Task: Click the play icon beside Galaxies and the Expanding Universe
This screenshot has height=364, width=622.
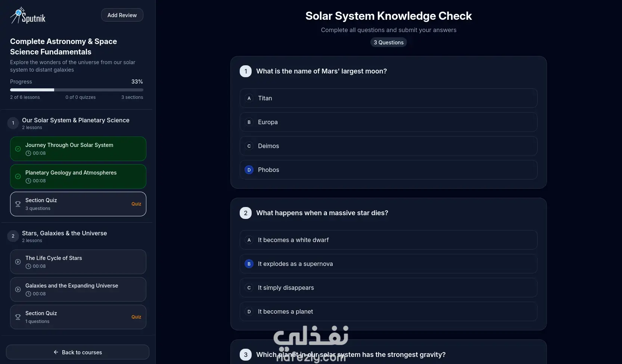Action: point(18,289)
